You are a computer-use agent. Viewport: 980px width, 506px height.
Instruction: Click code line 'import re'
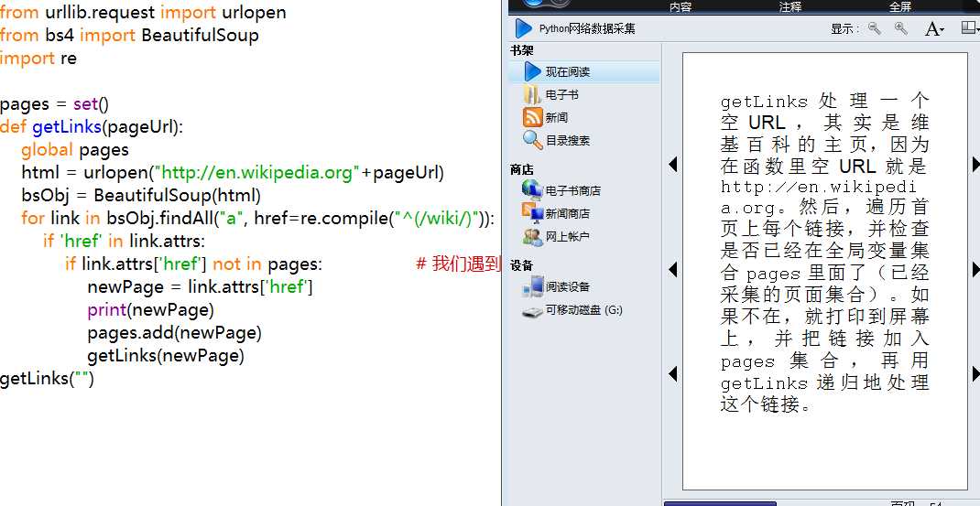(x=38, y=58)
